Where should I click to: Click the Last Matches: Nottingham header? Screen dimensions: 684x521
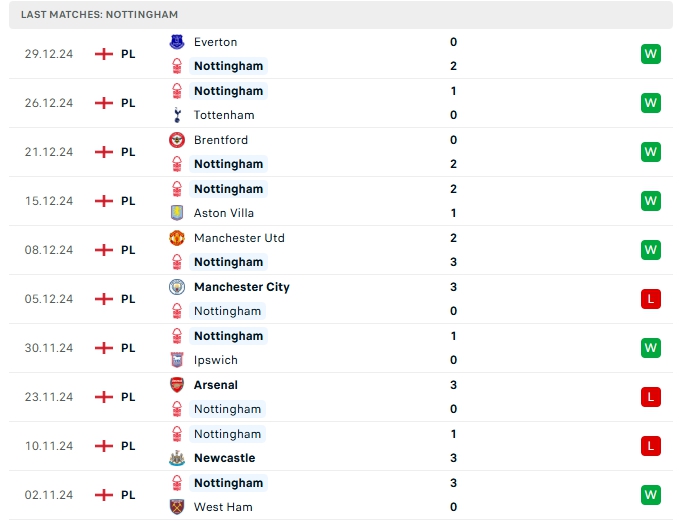coord(99,15)
